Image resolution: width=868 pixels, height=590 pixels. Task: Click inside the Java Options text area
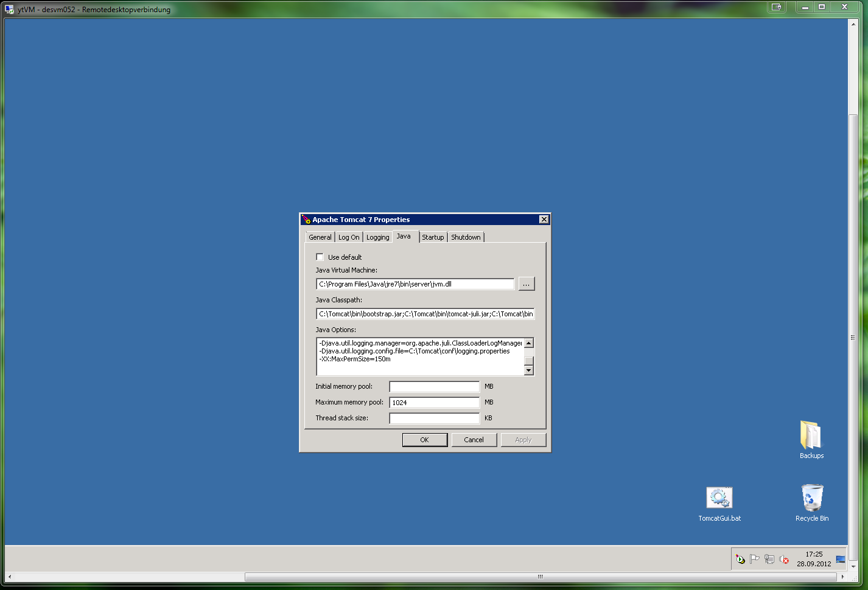[420, 356]
